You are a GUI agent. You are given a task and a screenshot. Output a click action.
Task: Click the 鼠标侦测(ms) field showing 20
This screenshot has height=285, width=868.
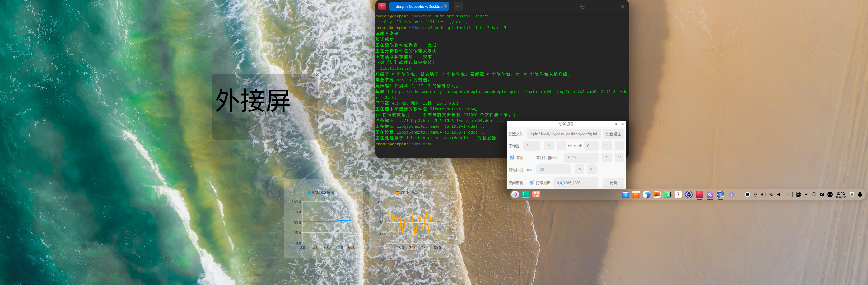coord(554,170)
